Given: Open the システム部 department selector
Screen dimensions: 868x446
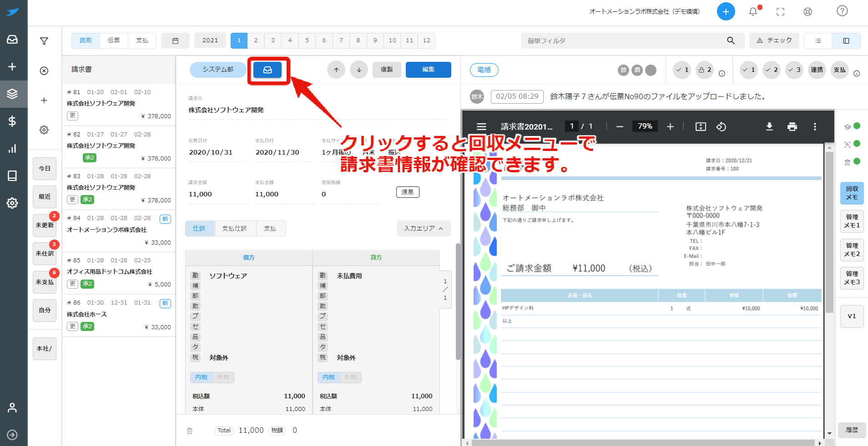Looking at the screenshot, I should (218, 70).
